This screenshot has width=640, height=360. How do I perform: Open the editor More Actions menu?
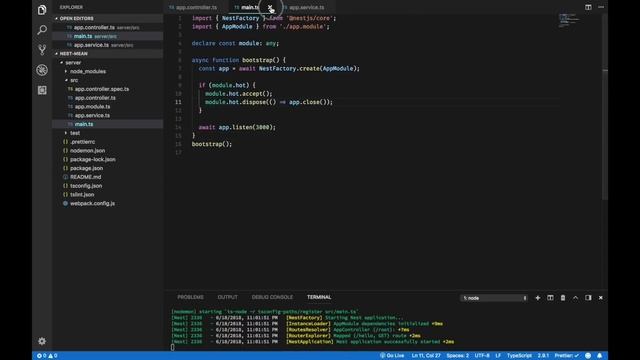click(601, 7)
